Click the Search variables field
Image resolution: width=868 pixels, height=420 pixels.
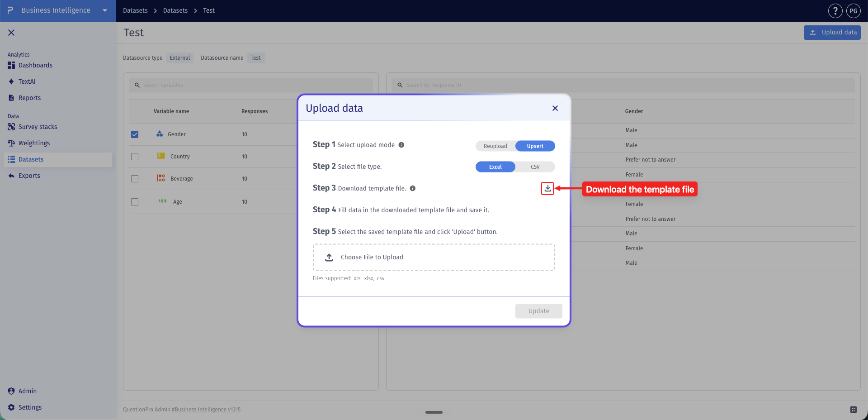251,85
